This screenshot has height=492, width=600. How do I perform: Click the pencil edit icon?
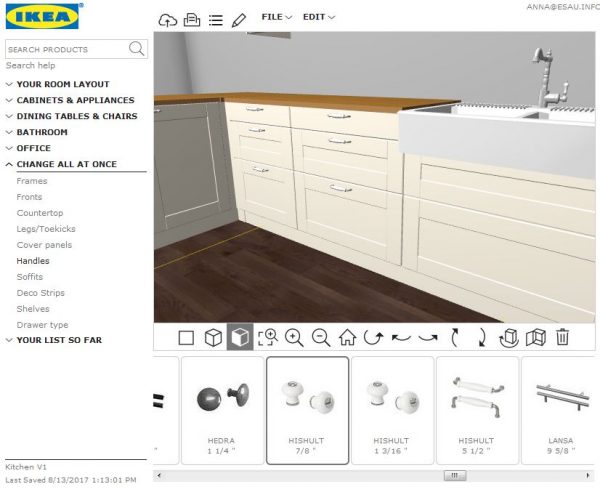tap(238, 18)
